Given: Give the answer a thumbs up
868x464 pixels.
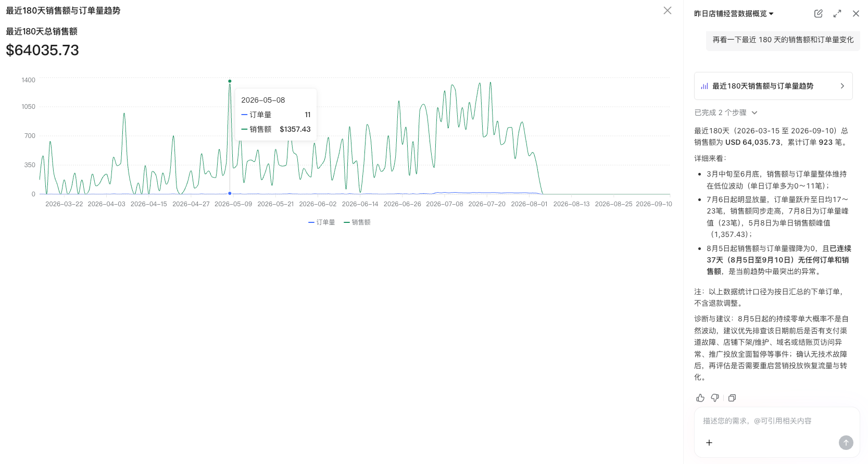Looking at the screenshot, I should tap(700, 398).
